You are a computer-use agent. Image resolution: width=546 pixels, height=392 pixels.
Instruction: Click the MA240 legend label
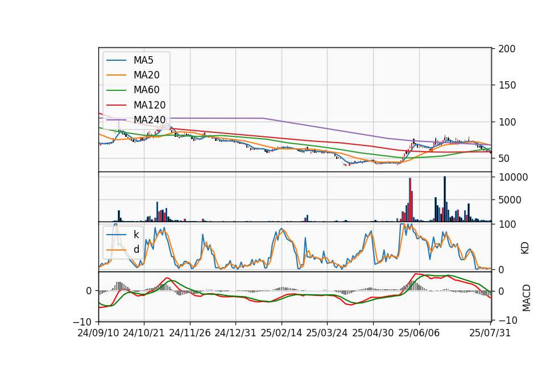click(x=150, y=120)
